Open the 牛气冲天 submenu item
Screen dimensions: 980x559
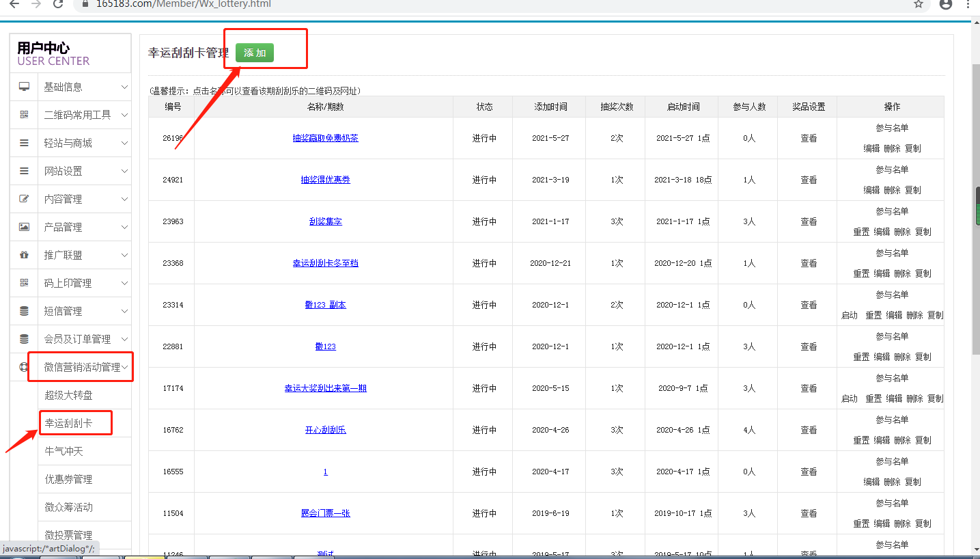(x=64, y=451)
